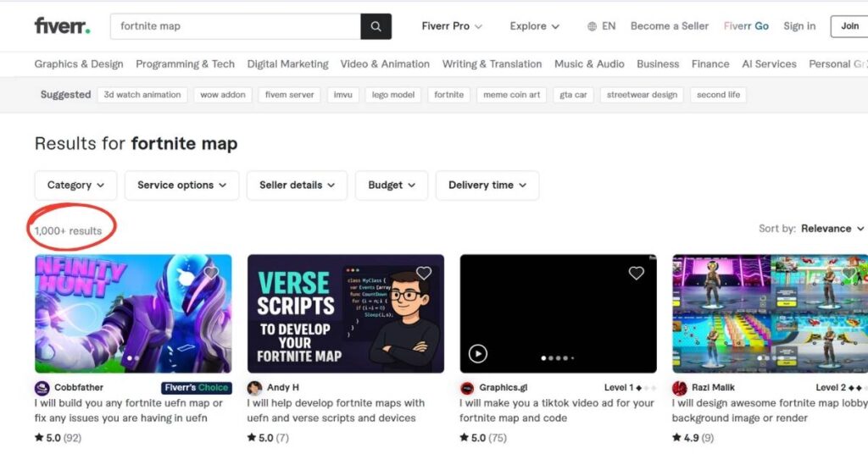Click the globe language icon
Viewport: 868px width, 454px height.
[593, 26]
